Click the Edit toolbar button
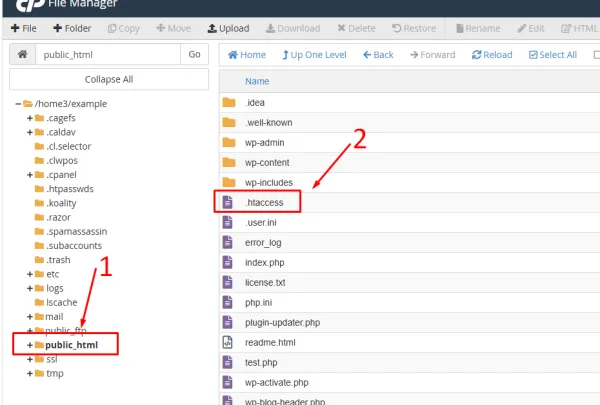Viewport: 600px width, 405px height. [530, 28]
